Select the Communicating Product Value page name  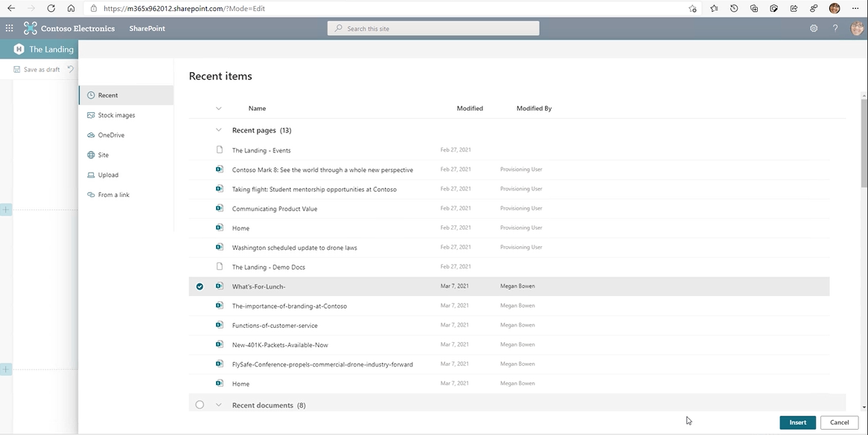(275, 208)
